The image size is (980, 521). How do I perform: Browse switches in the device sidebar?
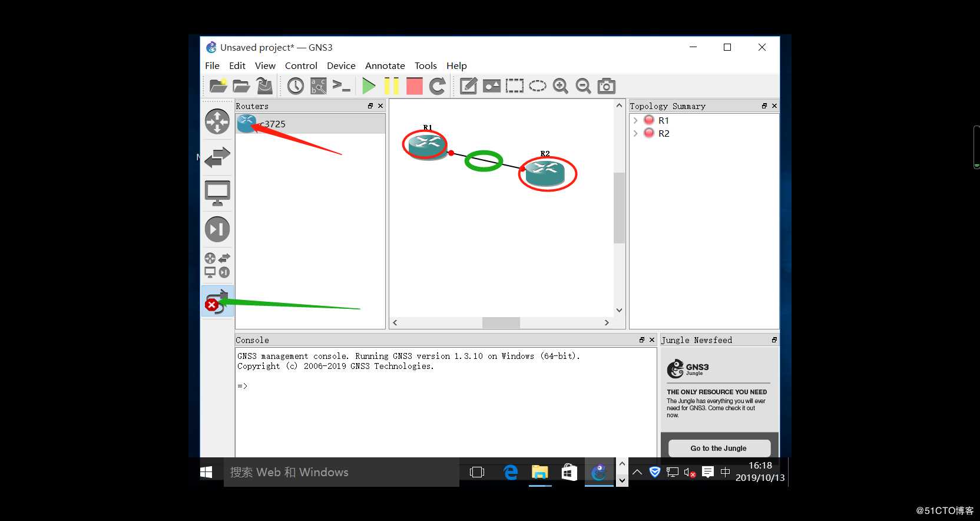(x=217, y=157)
